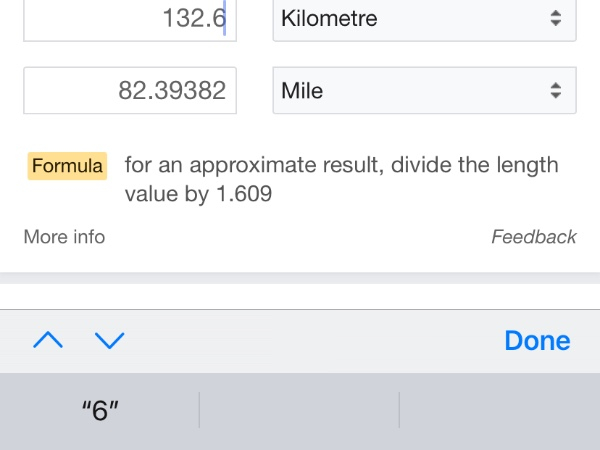Tap the next field down arrow
Image resolution: width=600 pixels, height=450 pixels.
[x=109, y=341]
